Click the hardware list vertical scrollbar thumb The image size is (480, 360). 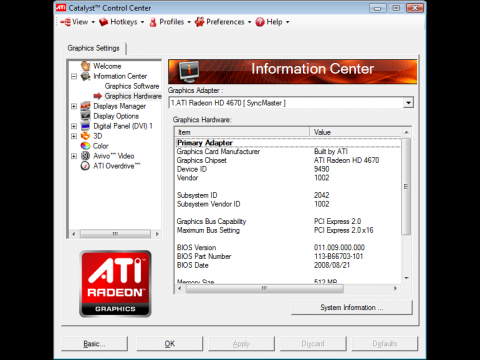[406, 187]
